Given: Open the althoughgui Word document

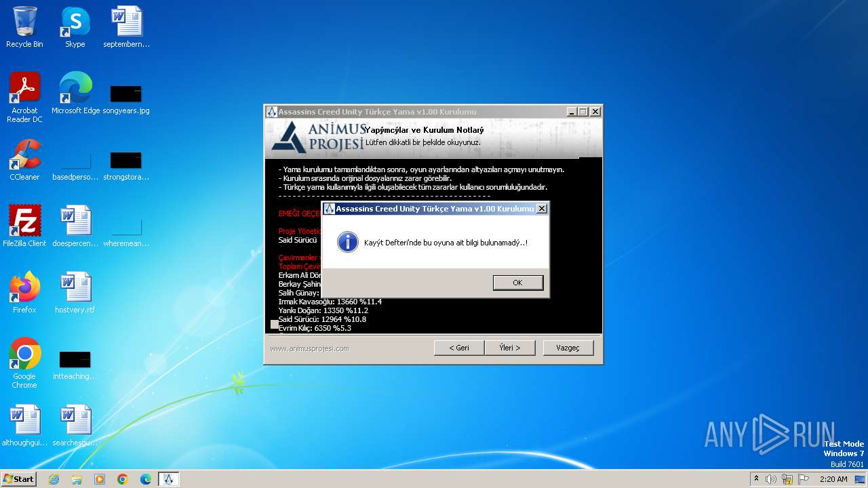Looking at the screenshot, I should pos(24,425).
